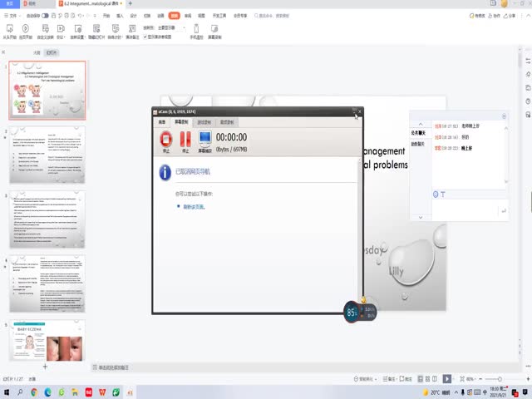The width and height of the screenshot is (532, 399).
Task: Click the refresh this page link
Action: point(193,206)
